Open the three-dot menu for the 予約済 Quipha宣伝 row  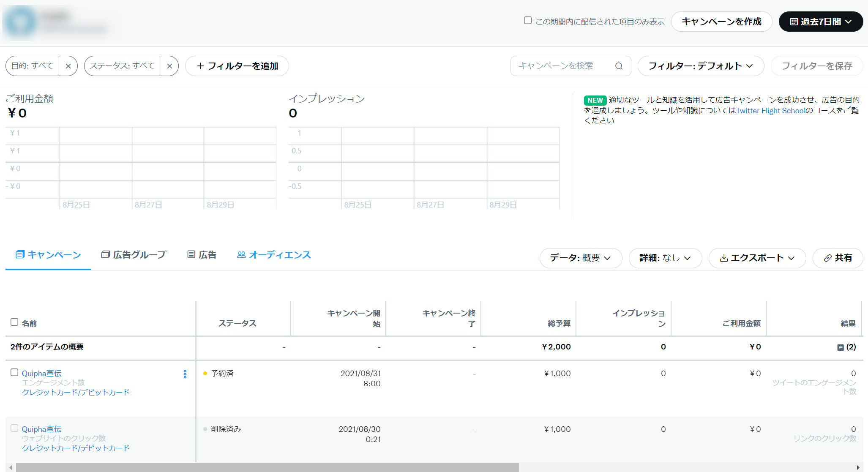tap(185, 374)
